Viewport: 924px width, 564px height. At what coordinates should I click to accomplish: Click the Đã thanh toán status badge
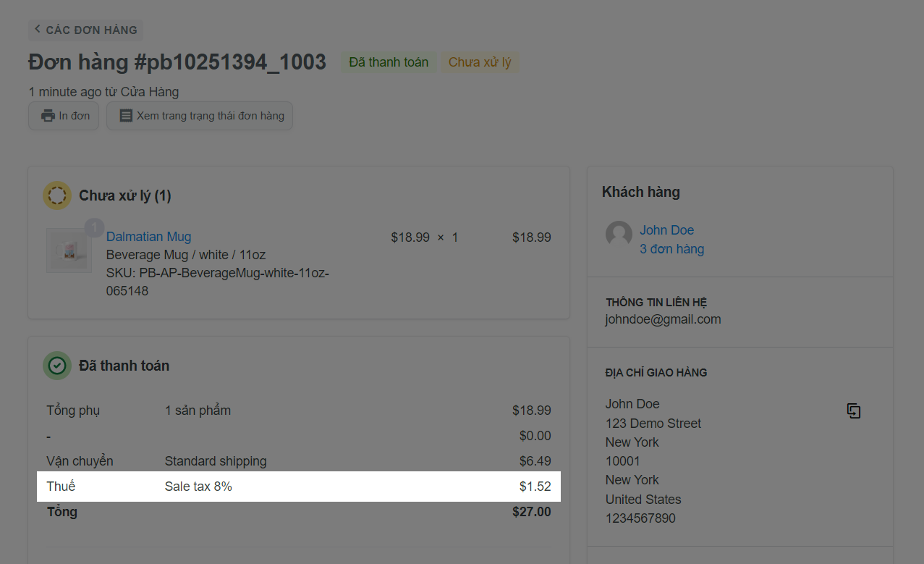coord(389,62)
